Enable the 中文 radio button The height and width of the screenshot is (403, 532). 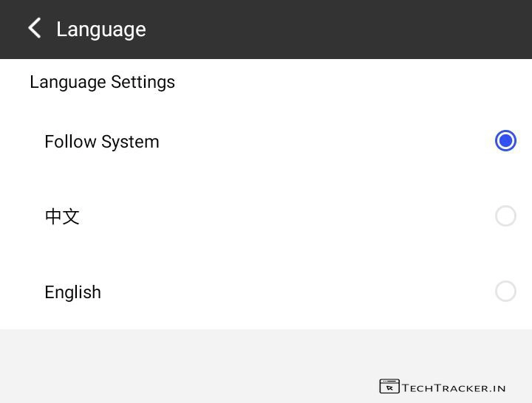pos(505,216)
